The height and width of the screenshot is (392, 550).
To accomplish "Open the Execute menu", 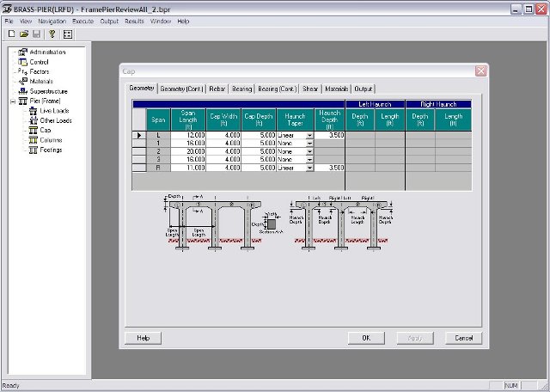I will 82,21.
